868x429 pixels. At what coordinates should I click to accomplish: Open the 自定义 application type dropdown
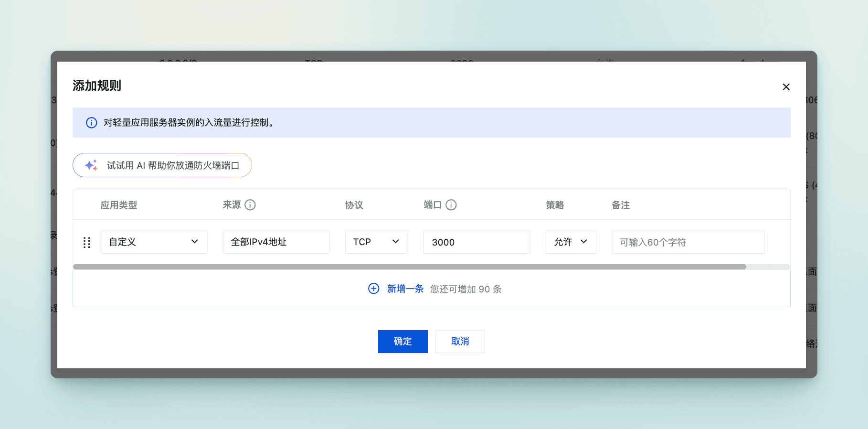[154, 242]
